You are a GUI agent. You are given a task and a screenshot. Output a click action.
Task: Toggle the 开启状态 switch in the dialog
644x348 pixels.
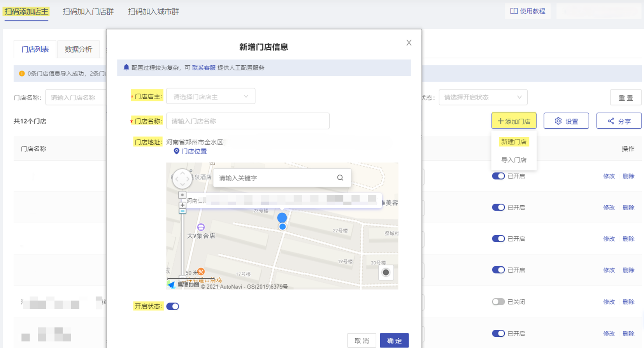[x=173, y=306]
